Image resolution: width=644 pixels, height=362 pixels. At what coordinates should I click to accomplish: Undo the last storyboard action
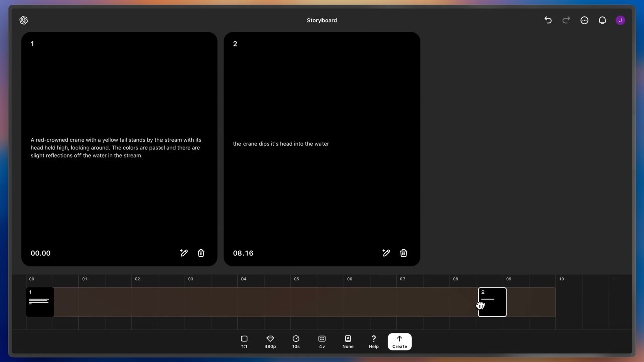click(548, 20)
